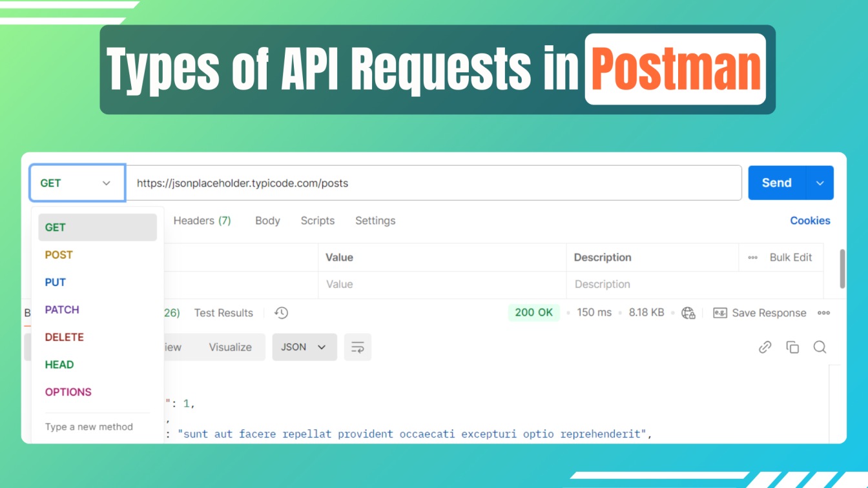Select HEAD request method
Image resolution: width=868 pixels, height=488 pixels.
coord(59,365)
